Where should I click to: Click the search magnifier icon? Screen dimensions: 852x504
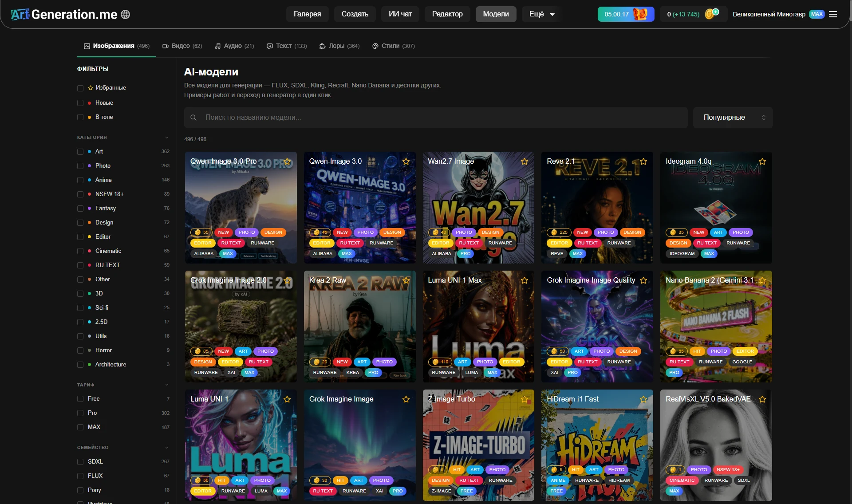pyautogui.click(x=193, y=118)
